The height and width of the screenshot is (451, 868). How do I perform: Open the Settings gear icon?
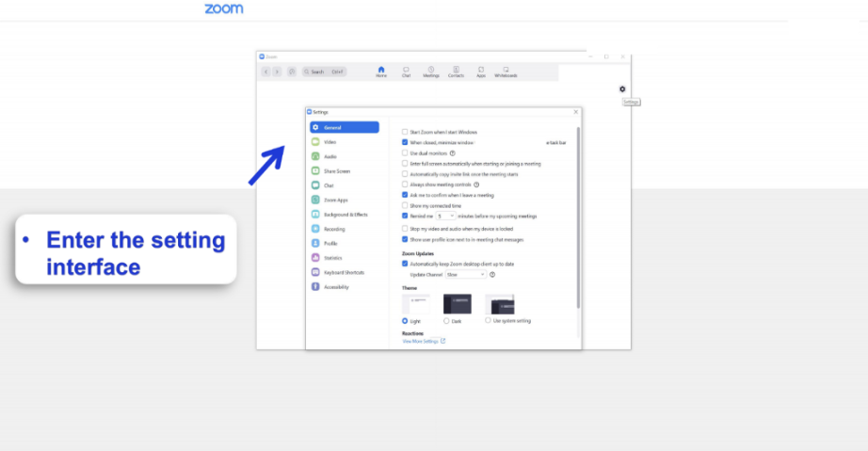pos(622,89)
